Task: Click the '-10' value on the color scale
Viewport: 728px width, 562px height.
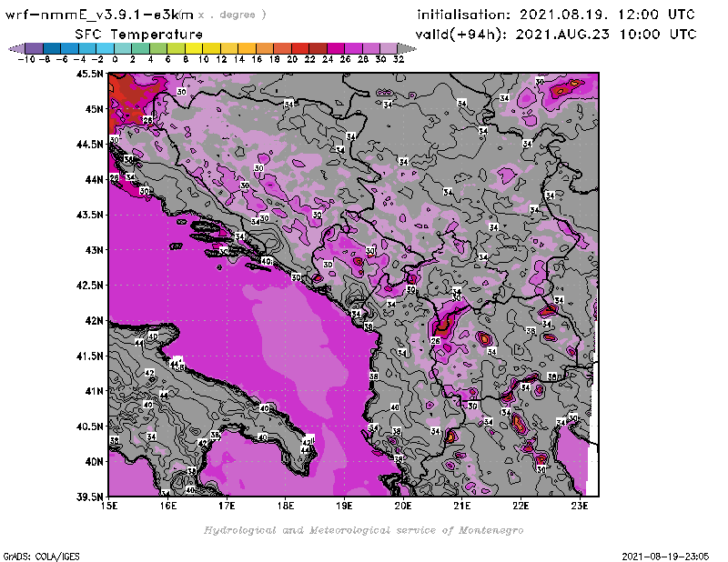Action: click(x=26, y=59)
